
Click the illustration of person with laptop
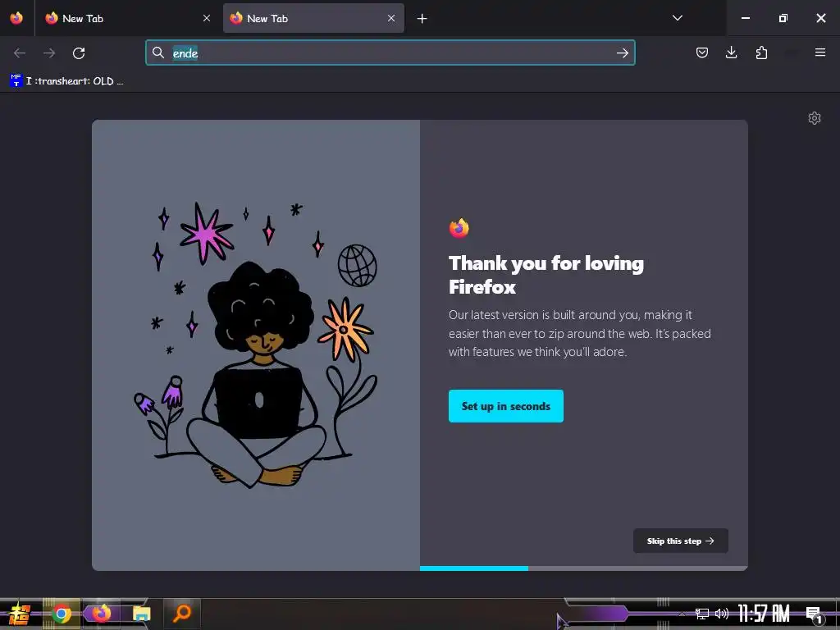pos(256,345)
